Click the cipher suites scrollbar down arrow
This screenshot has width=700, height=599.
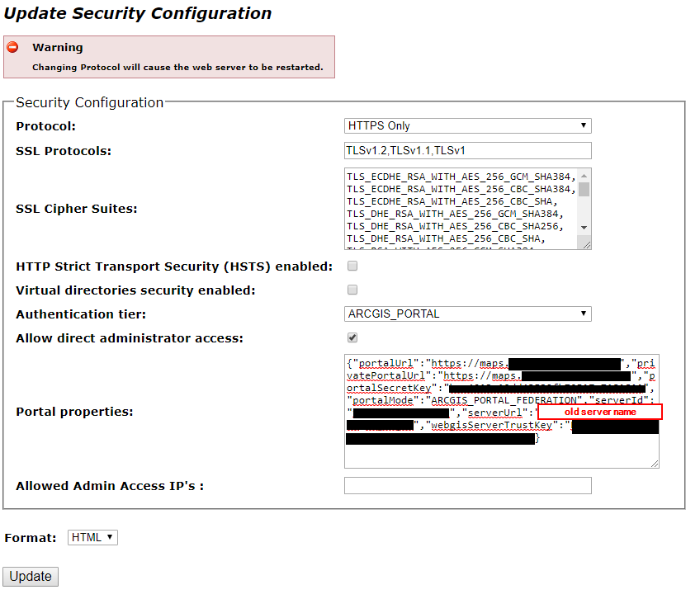584,228
